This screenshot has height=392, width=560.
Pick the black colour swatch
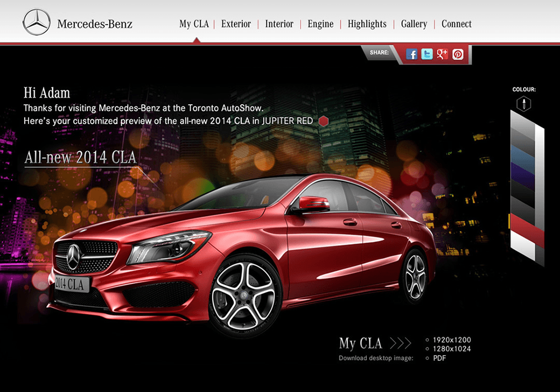522,194
